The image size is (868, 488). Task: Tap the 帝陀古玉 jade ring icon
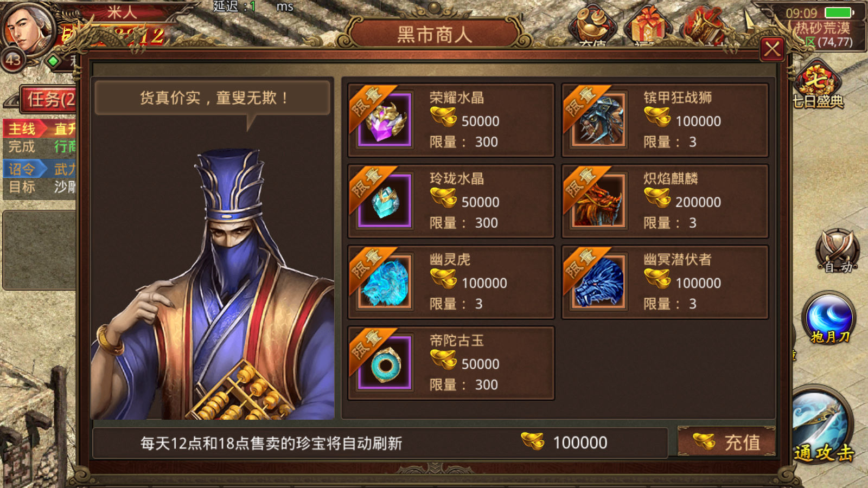pos(384,363)
